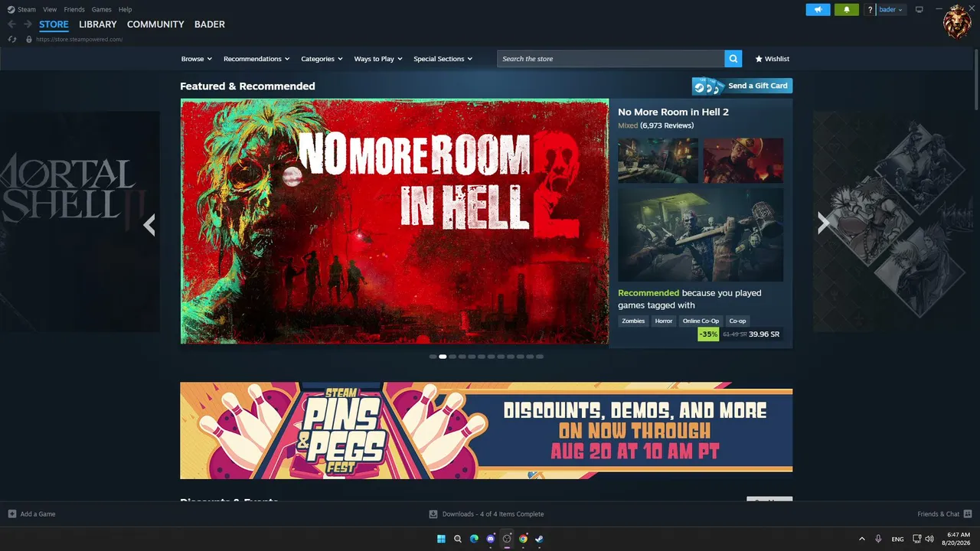Image resolution: width=980 pixels, height=551 pixels.
Task: Launch Microsoft Edge from the taskbar
Action: [x=474, y=539]
